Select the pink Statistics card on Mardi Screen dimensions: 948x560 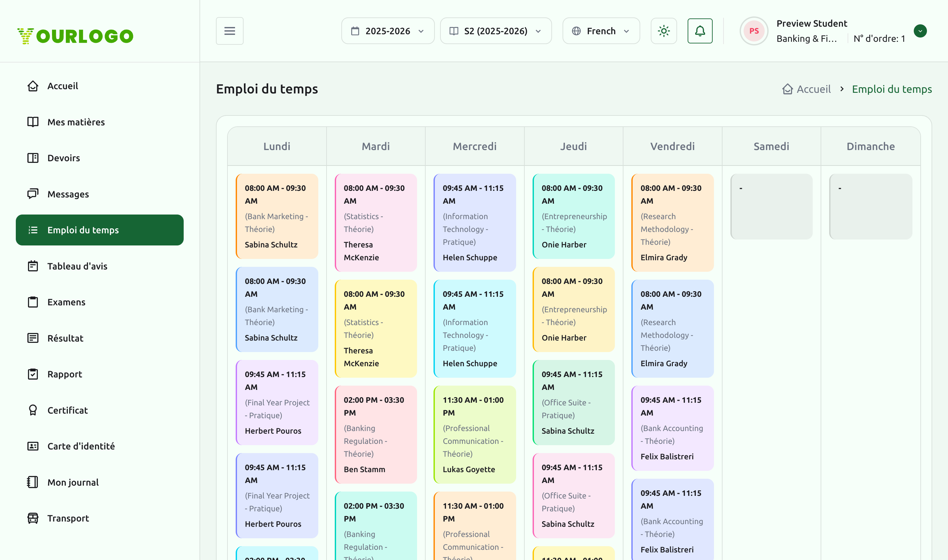pos(376,223)
